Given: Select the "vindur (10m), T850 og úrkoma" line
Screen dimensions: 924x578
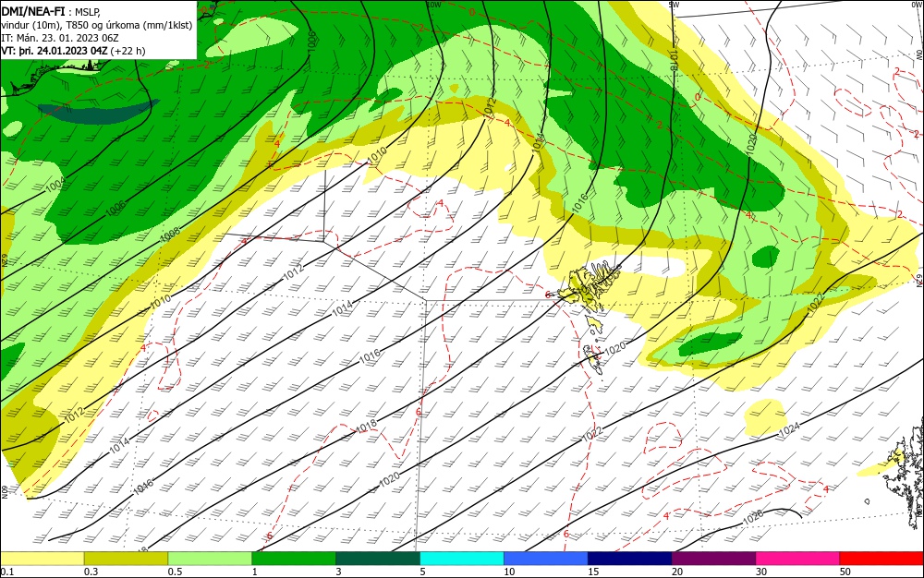Looking at the screenshot, I should 97,25.
